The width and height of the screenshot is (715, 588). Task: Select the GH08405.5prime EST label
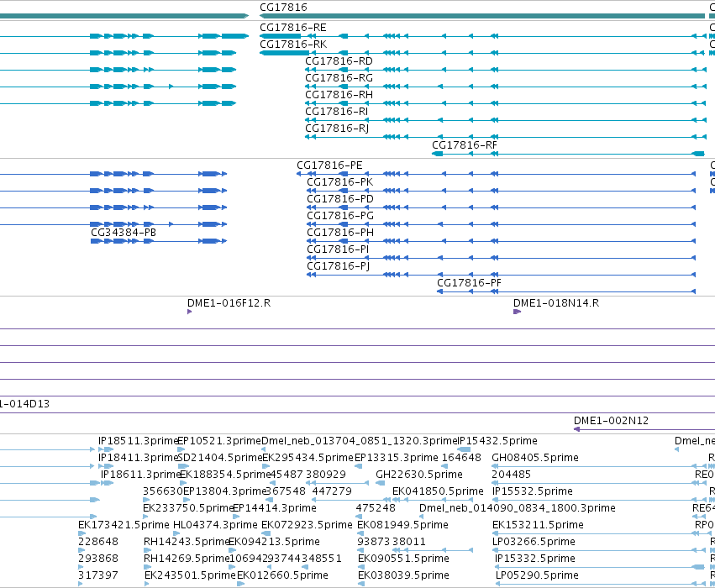click(x=535, y=458)
